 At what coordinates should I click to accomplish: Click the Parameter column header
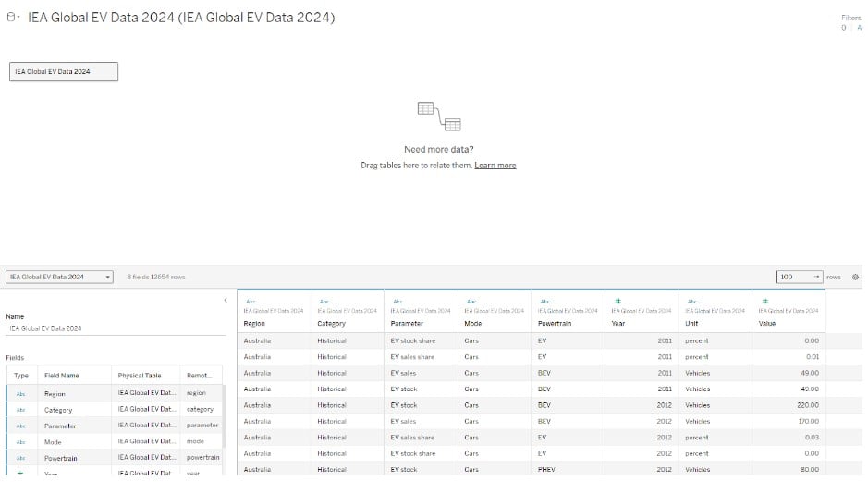407,324
